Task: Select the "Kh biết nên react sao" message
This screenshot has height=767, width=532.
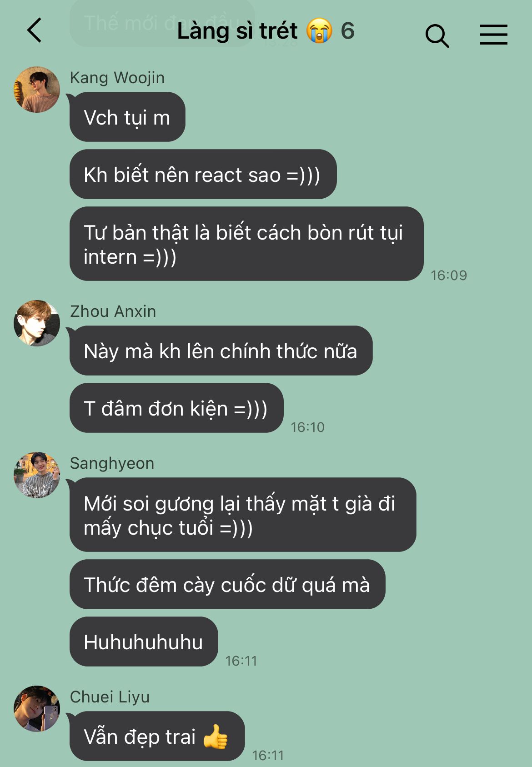Action: point(203,175)
